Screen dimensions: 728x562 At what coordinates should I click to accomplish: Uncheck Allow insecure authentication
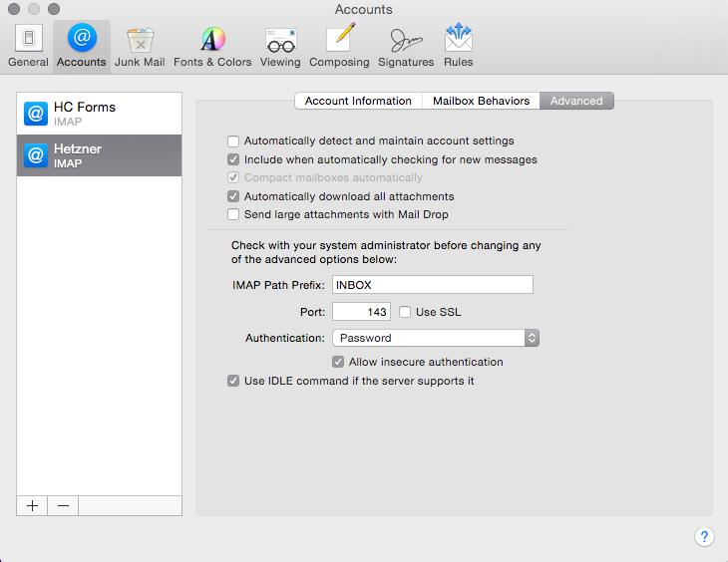(338, 362)
